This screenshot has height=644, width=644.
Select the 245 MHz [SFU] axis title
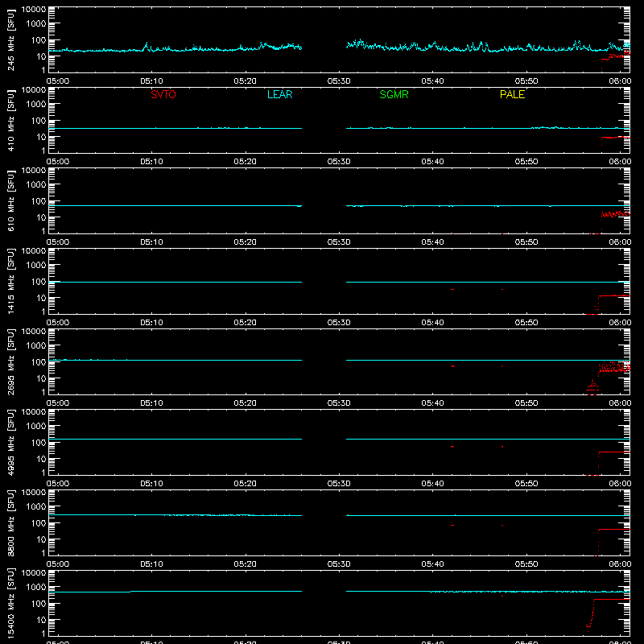click(x=11, y=41)
